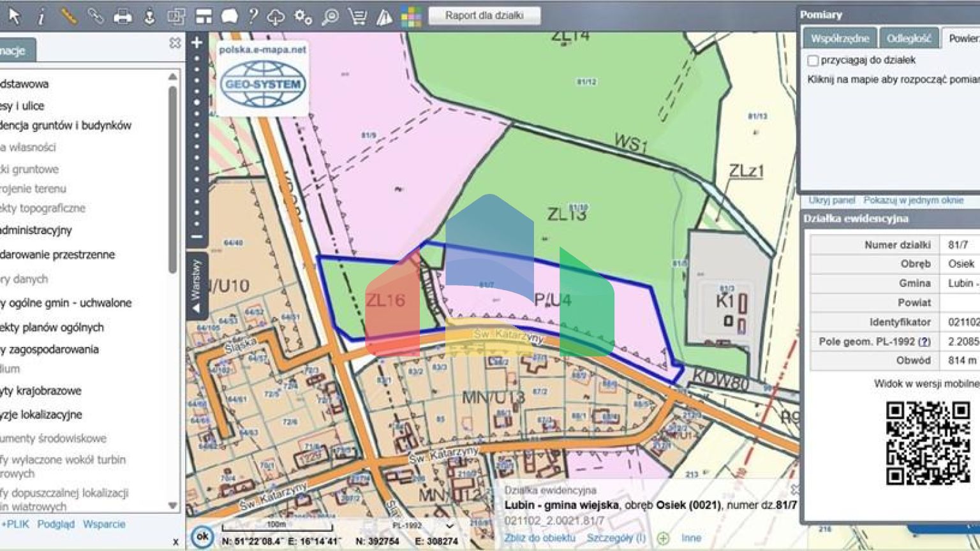This screenshot has width=980, height=551.
Task: Open the question mark help icon
Action: click(253, 16)
